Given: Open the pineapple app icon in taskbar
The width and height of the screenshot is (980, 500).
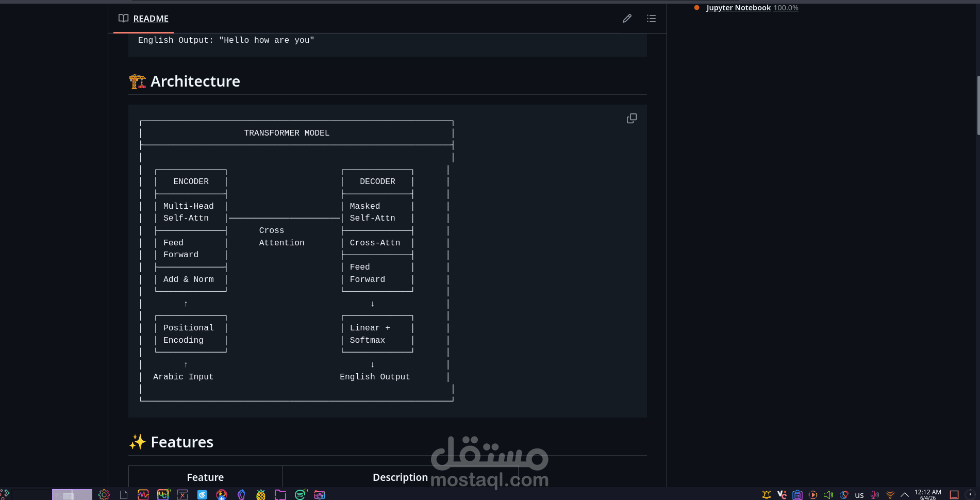Looking at the screenshot, I should click(x=261, y=495).
